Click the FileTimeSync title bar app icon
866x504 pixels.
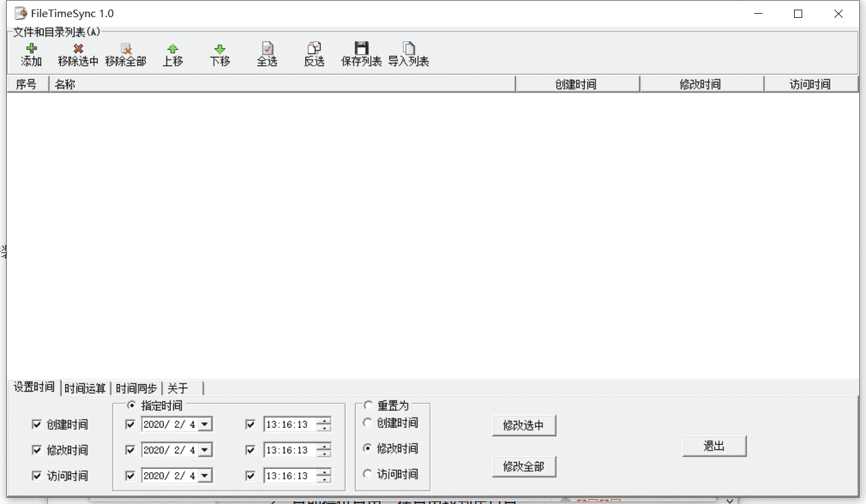coord(21,13)
